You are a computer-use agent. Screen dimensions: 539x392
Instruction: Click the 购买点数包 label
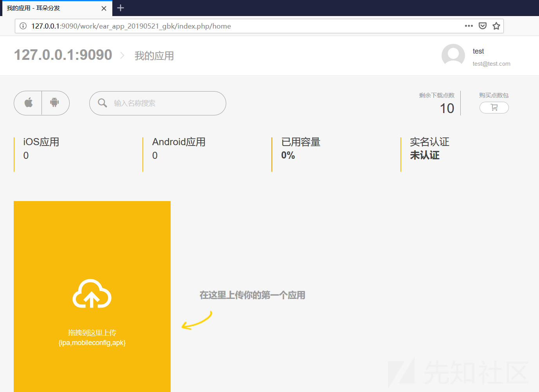pos(494,95)
